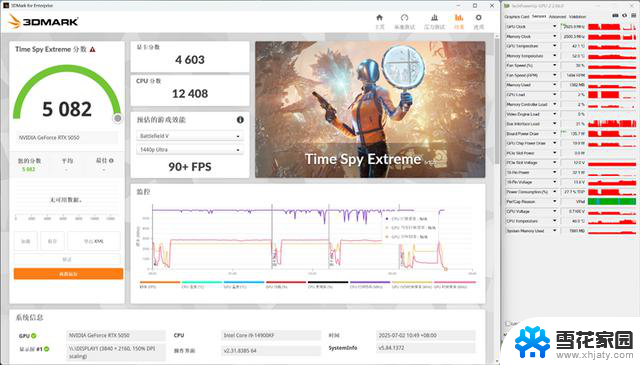Click the 90+ FPS estimate text
Image resolution: width=640 pixels, height=365 pixels.
point(190,167)
